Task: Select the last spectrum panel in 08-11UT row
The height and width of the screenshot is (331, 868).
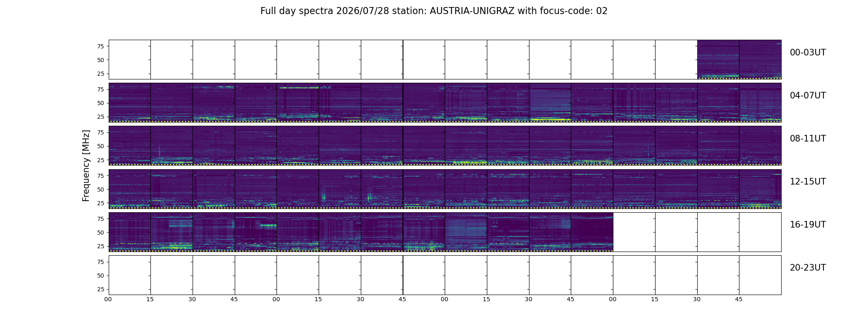Action: point(760,146)
